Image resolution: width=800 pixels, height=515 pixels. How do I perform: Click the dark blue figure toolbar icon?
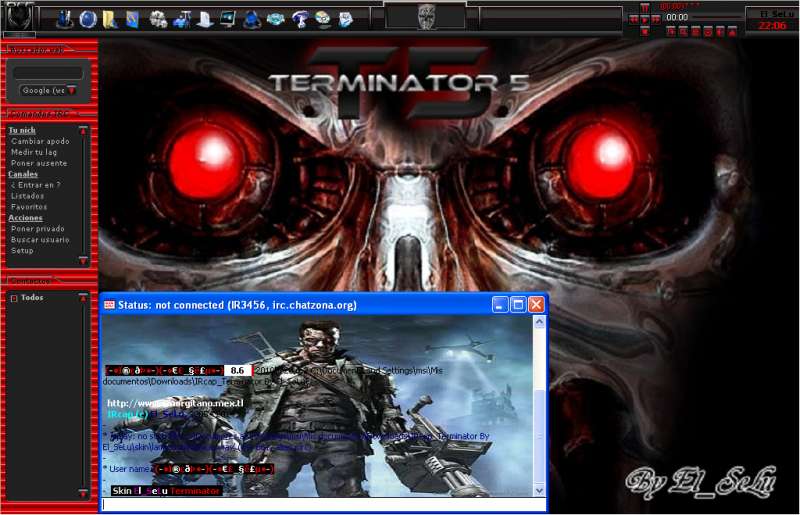(x=252, y=19)
